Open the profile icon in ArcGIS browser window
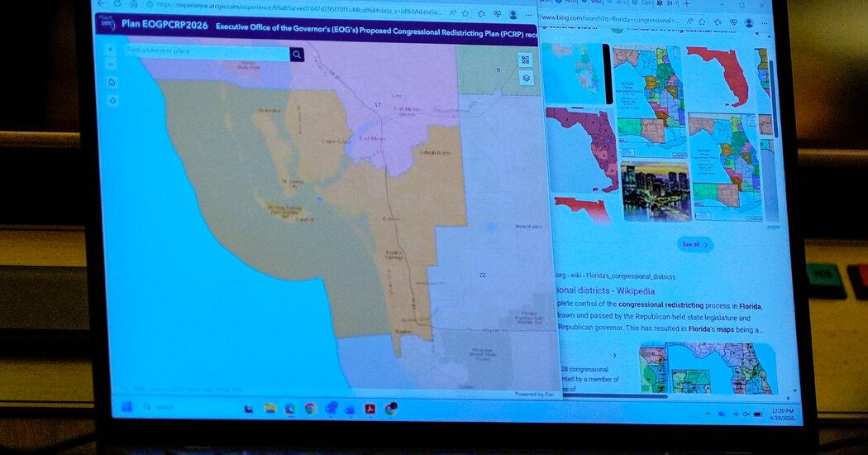This screenshot has width=868, height=455. [x=513, y=14]
